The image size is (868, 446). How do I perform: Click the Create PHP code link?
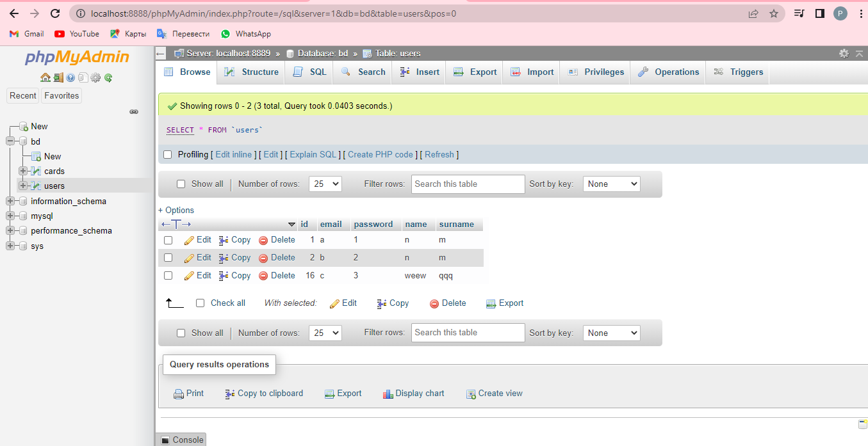[x=381, y=155]
